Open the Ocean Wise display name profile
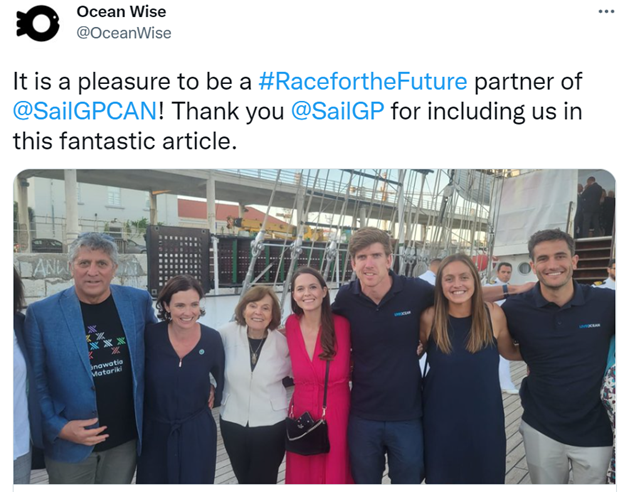The image size is (624, 492). click(x=121, y=12)
